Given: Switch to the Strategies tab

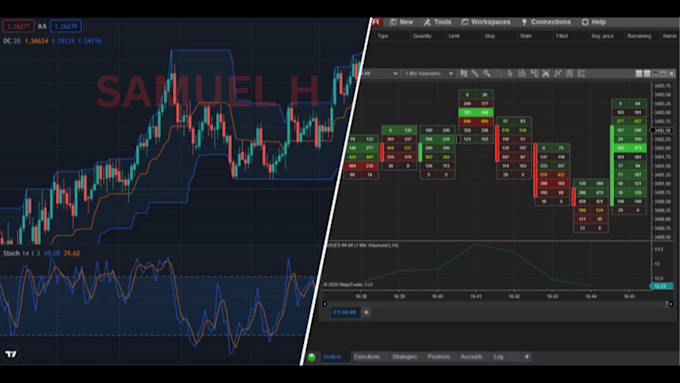Looking at the screenshot, I should [404, 357].
